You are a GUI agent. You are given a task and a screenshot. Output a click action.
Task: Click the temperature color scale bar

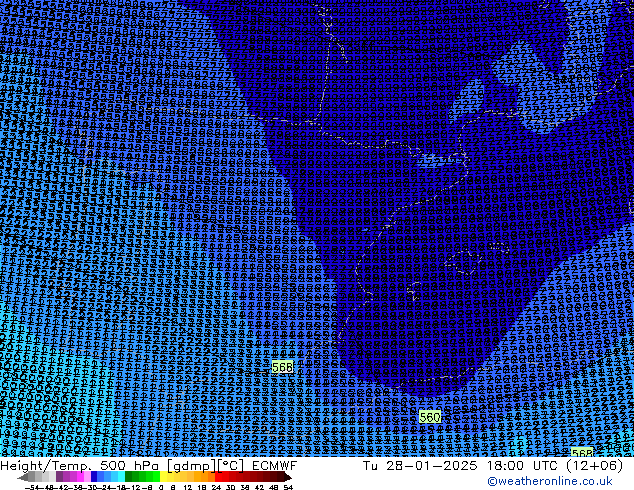pos(154,476)
